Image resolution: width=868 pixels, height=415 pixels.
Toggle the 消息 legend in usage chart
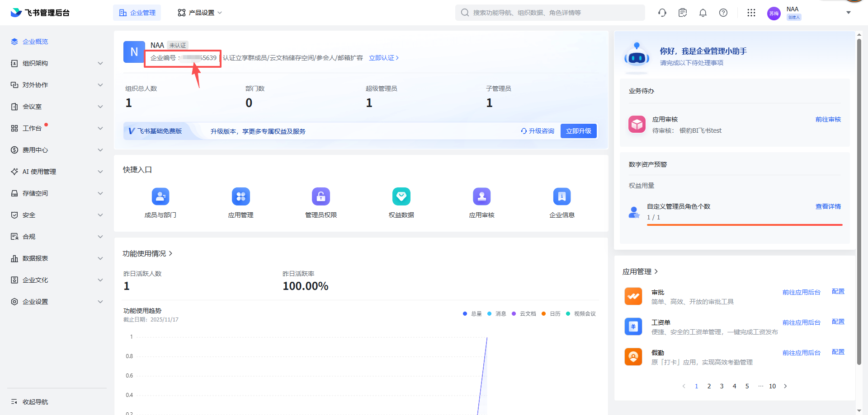pyautogui.click(x=497, y=314)
